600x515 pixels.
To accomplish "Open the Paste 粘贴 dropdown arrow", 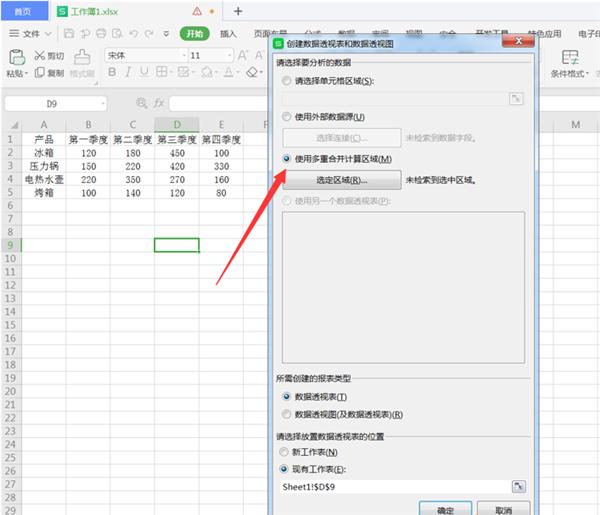I will [26, 73].
